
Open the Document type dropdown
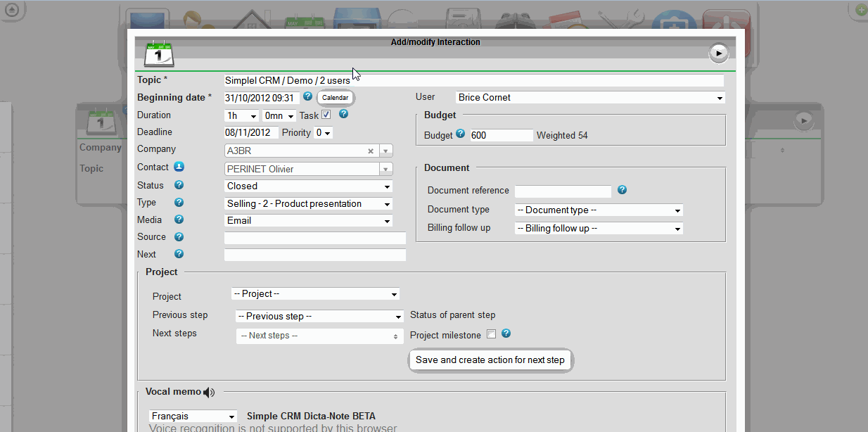[599, 210]
